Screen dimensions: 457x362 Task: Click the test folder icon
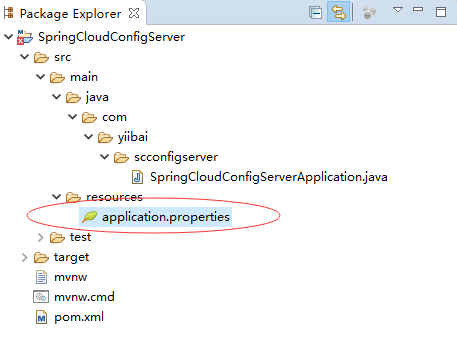[57, 237]
